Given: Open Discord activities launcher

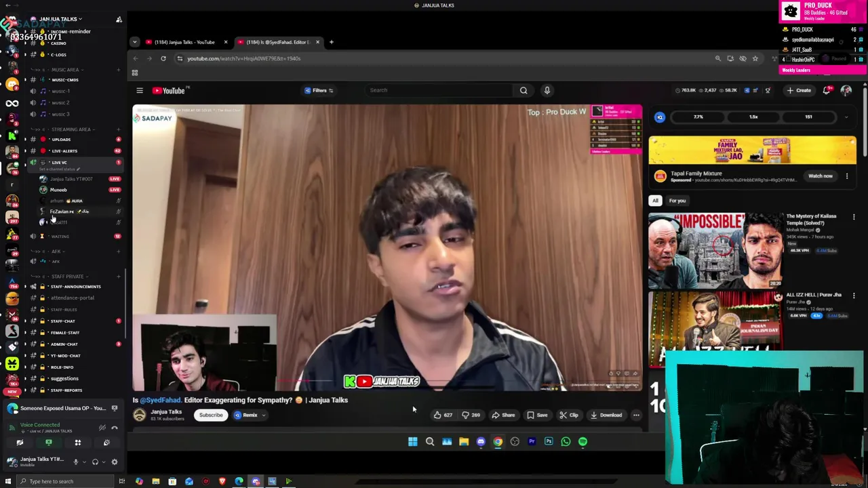Looking at the screenshot, I should (x=77, y=443).
